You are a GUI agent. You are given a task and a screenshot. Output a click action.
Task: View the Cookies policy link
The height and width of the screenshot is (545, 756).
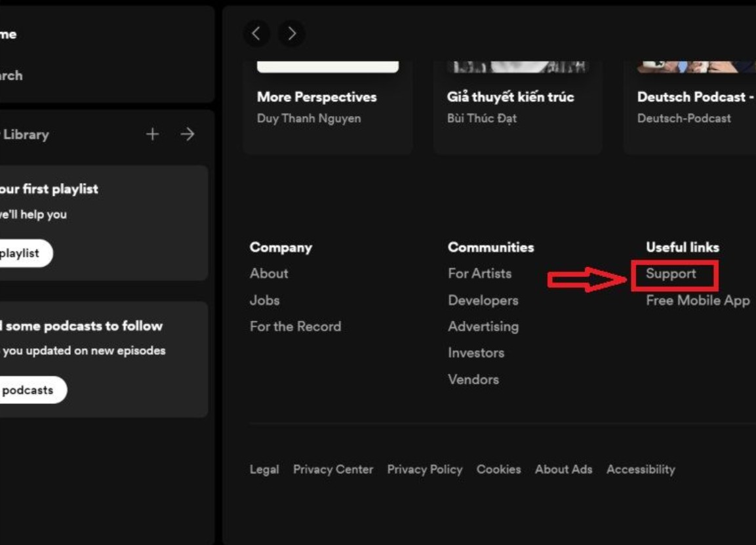click(x=498, y=470)
